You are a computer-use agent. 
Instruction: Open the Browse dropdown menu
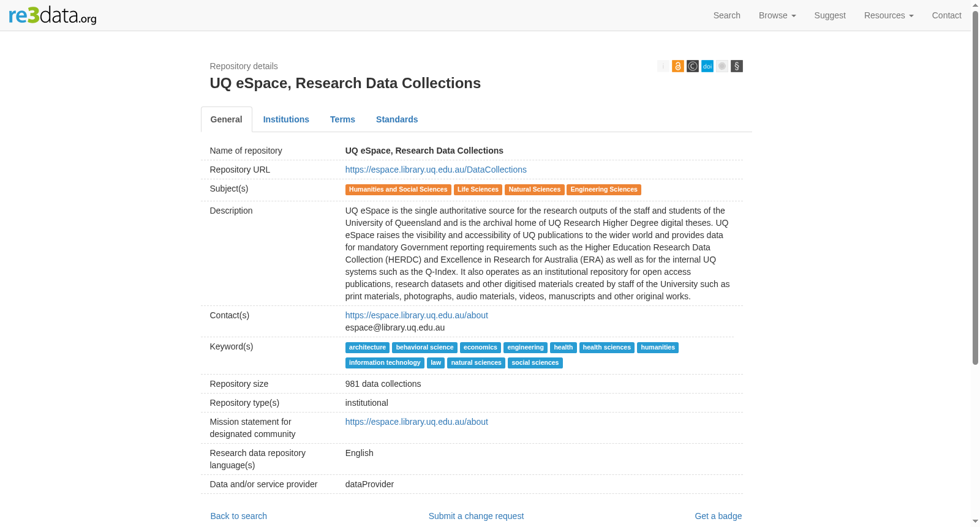click(x=777, y=15)
